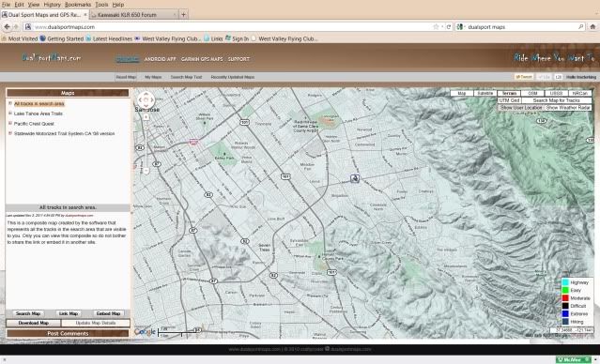This screenshot has width=600, height=364.
Task: Expand the Pacific Crest Quest item
Action: click(x=10, y=124)
